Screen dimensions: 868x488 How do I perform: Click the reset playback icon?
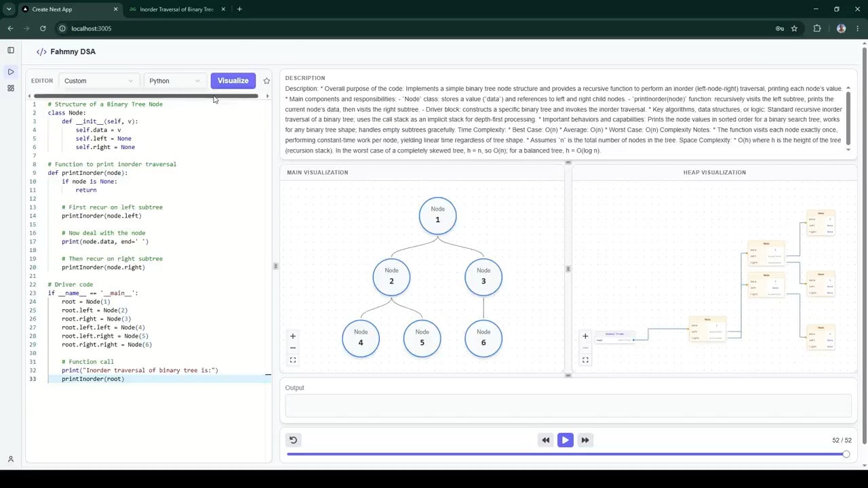coord(293,440)
